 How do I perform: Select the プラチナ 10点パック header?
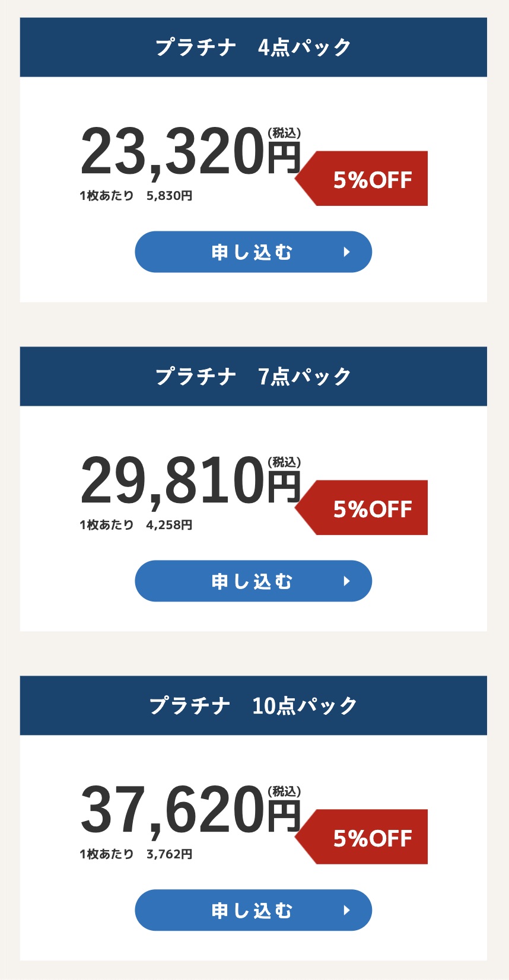253,706
